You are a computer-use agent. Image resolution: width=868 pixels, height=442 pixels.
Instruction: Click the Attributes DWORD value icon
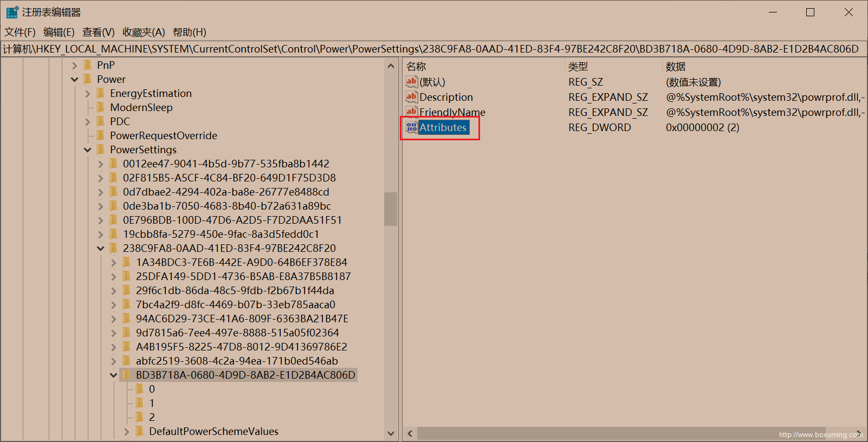click(x=412, y=127)
